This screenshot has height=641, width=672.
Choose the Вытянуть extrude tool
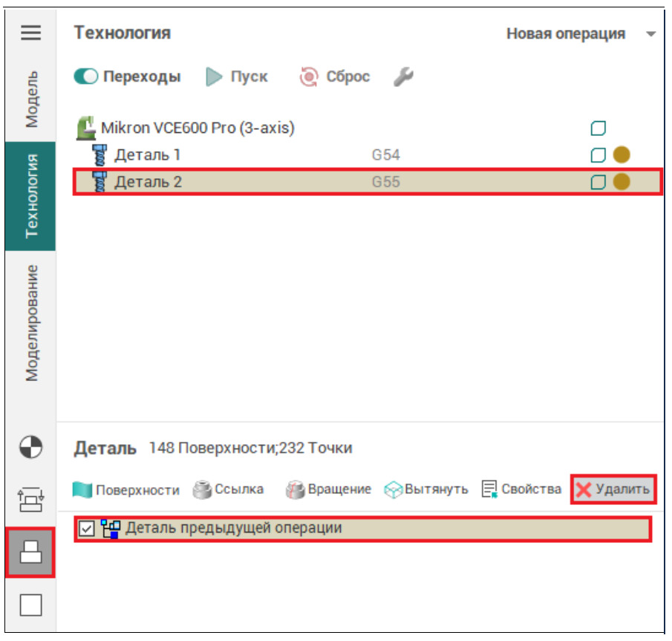point(426,489)
